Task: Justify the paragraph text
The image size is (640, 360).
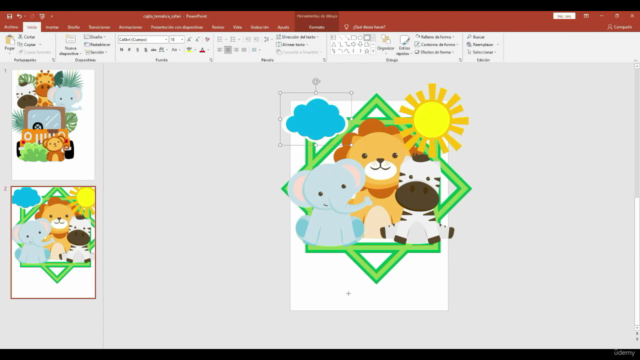Action: [244, 50]
